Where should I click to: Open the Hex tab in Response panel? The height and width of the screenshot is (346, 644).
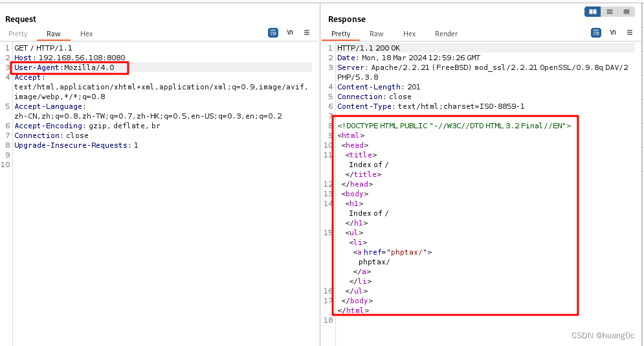pyautogui.click(x=409, y=34)
